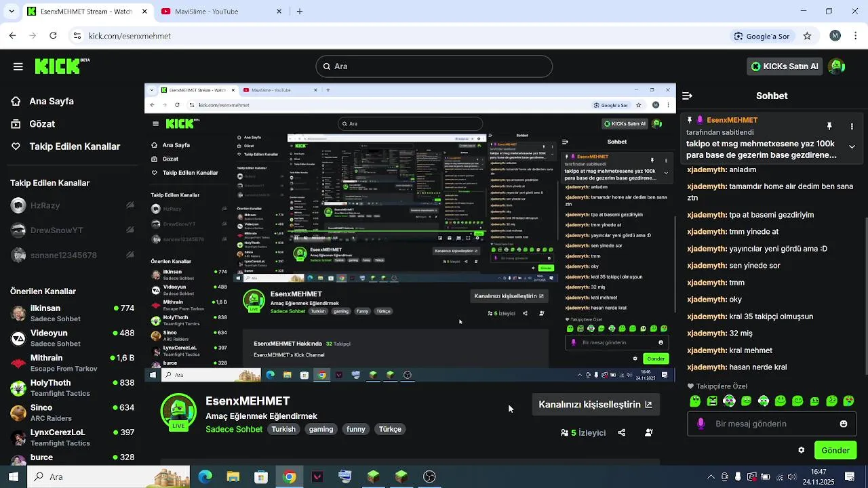Bookmark this page with star icon
Screen dimensions: 868x488
click(807, 36)
